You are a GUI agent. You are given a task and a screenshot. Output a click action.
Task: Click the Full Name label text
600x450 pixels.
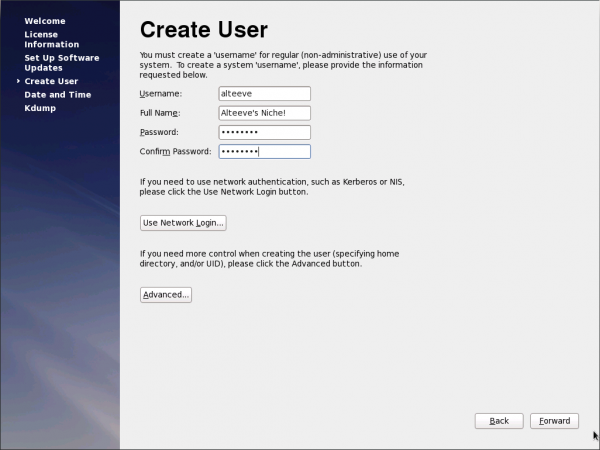point(164,113)
